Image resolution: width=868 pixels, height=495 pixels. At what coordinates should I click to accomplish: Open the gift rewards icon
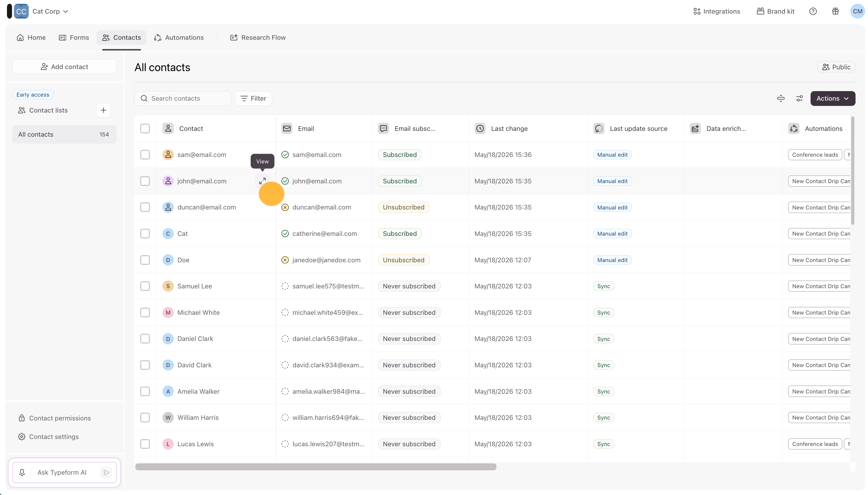(x=835, y=11)
